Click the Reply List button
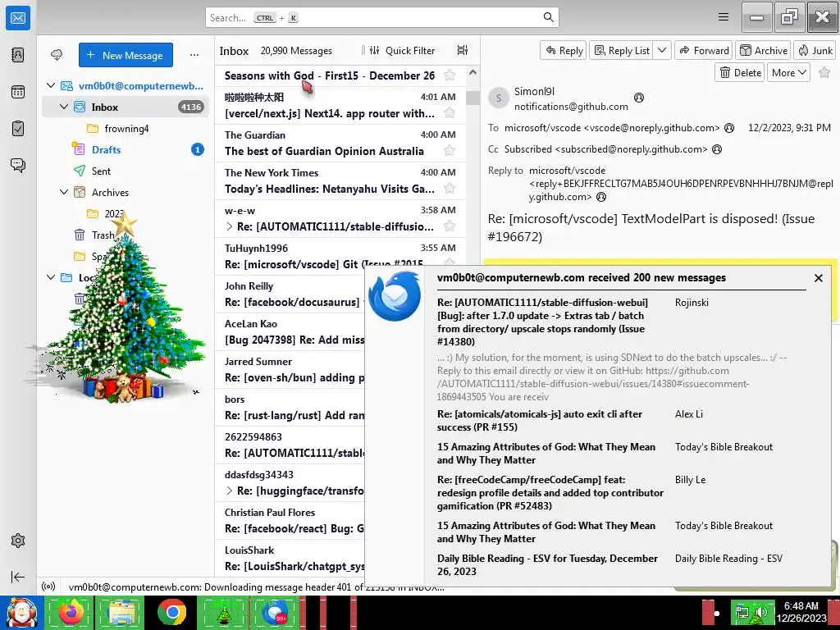Image resolution: width=840 pixels, height=630 pixels. click(x=623, y=50)
